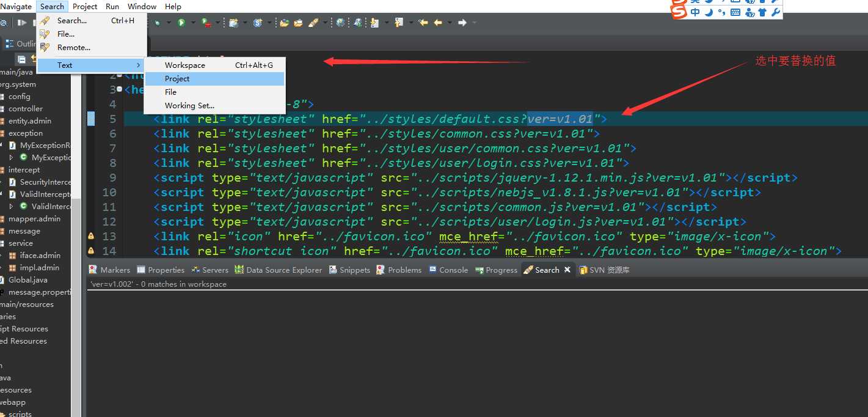Expand the ValidInterce class tree node
The image size is (868, 417).
[x=11, y=207]
